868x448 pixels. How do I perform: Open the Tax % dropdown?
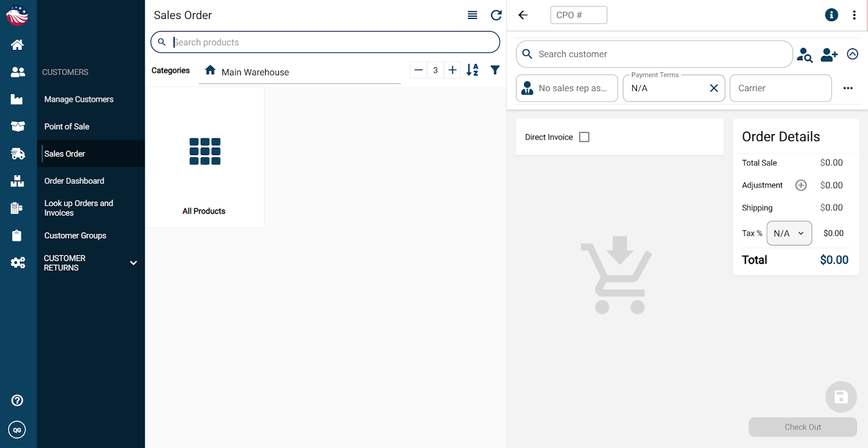coord(789,233)
